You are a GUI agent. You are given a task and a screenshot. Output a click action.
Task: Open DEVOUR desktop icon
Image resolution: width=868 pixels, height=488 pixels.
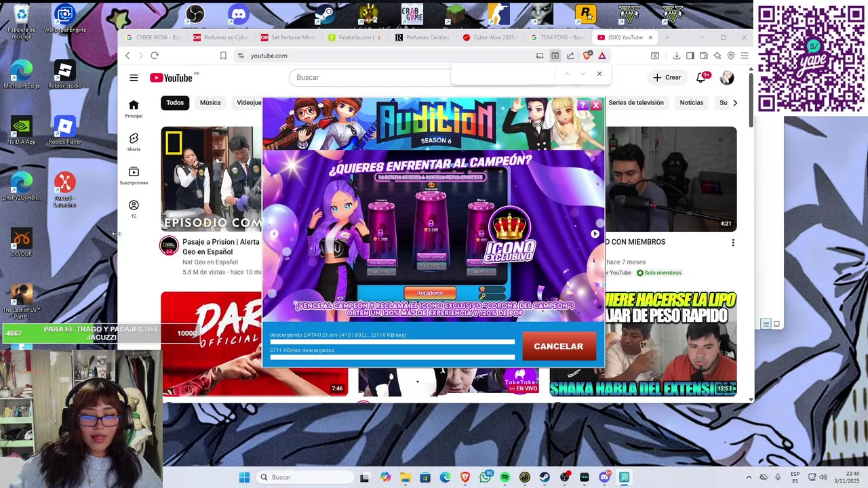[x=22, y=243]
